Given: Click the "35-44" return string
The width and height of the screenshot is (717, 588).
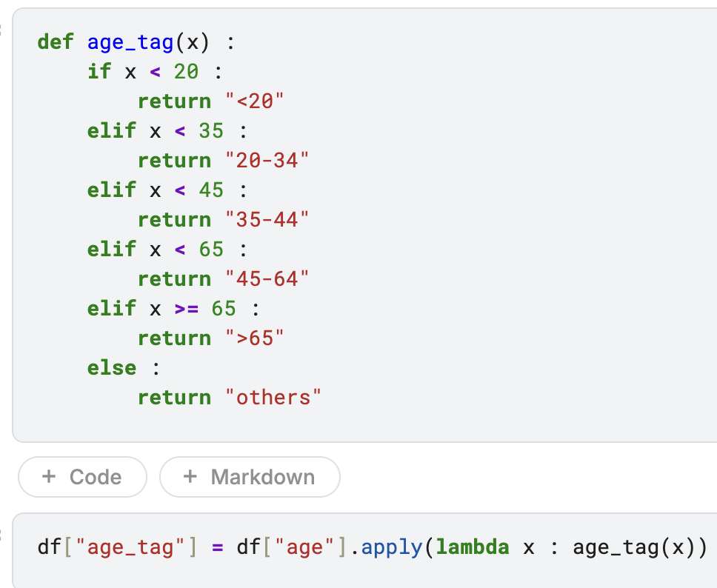Looking at the screenshot, I should coord(267,219).
